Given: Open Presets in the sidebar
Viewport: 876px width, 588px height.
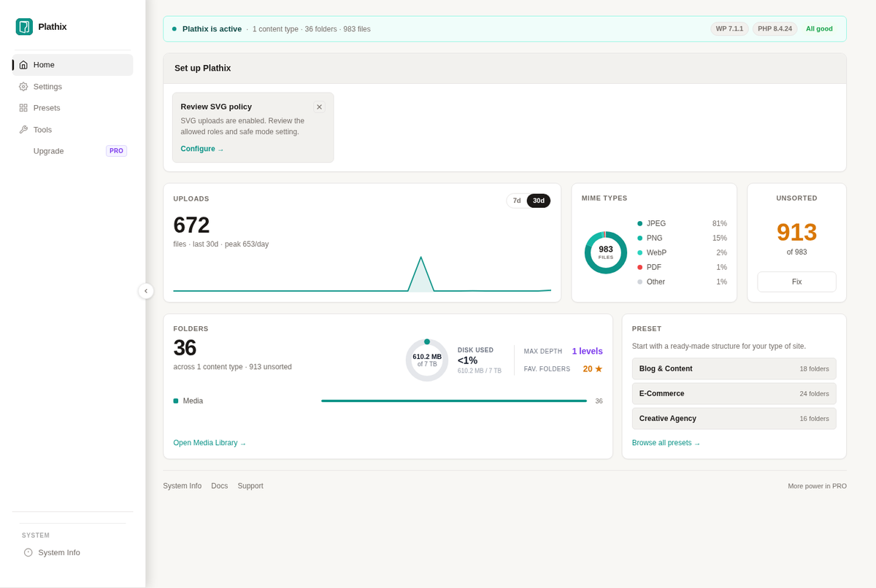Looking at the screenshot, I should [73, 108].
